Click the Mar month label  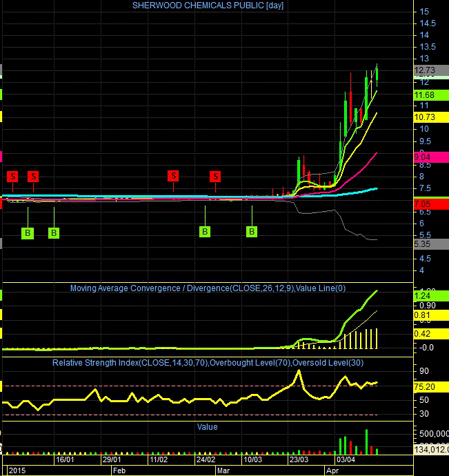pos(223,471)
